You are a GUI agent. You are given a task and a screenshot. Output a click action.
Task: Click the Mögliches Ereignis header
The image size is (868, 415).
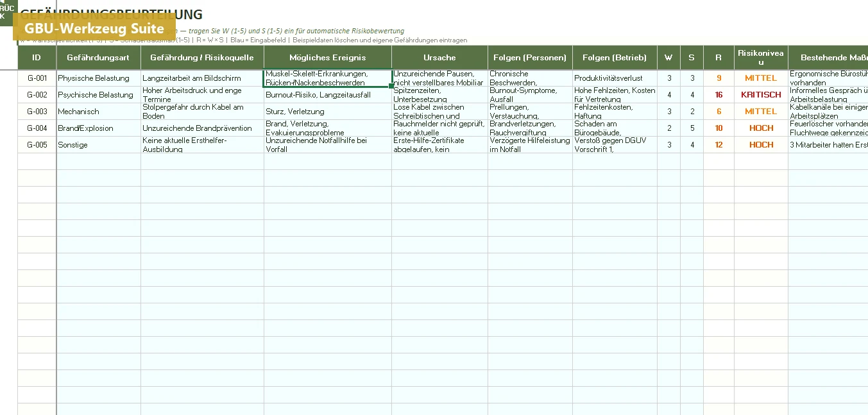coord(328,58)
